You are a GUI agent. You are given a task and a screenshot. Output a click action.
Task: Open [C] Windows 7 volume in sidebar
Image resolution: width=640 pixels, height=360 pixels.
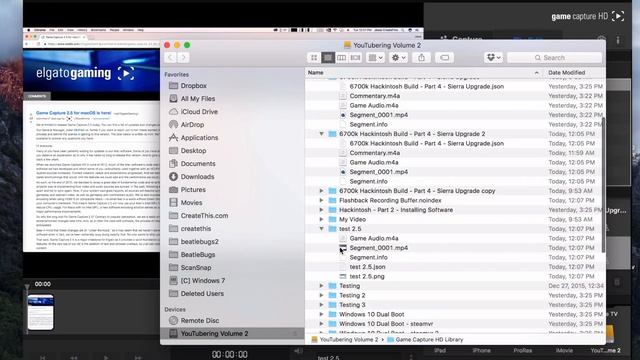202,281
